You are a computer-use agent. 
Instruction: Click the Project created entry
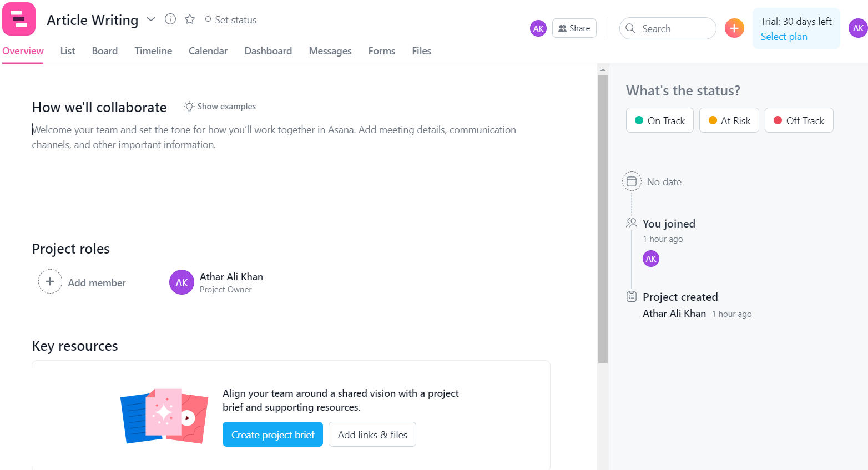(680, 297)
